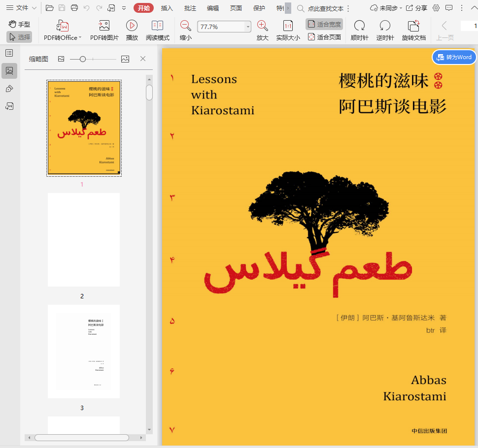The image size is (478, 448).
Task: Click the 77.7% zoom level field
Action: [x=221, y=27]
